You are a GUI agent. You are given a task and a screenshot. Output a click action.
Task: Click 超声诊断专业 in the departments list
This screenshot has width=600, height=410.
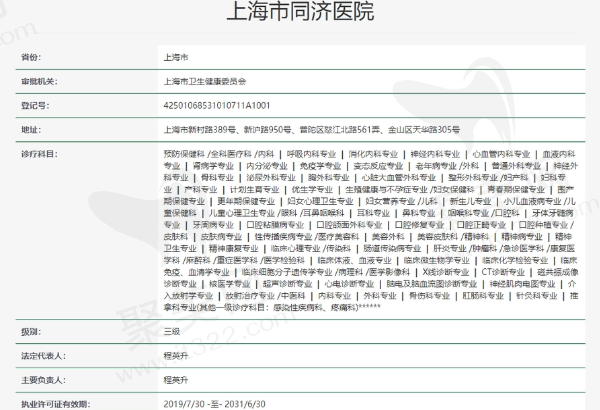(287, 284)
